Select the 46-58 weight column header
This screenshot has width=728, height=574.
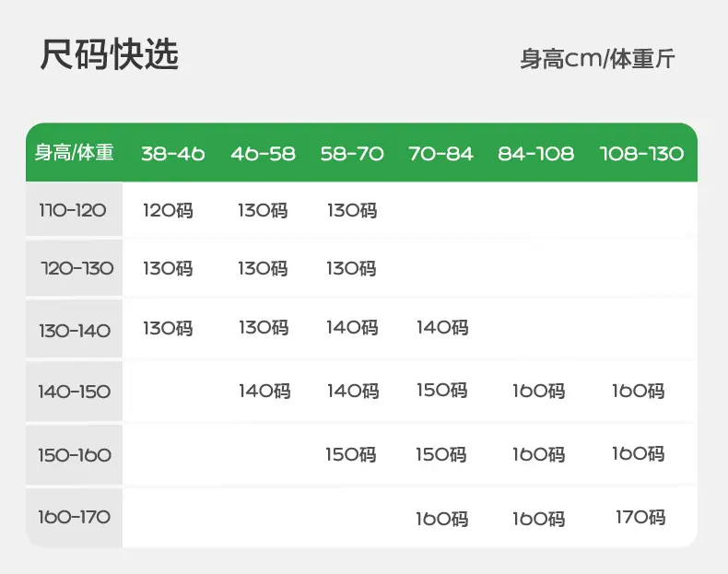[263, 154]
